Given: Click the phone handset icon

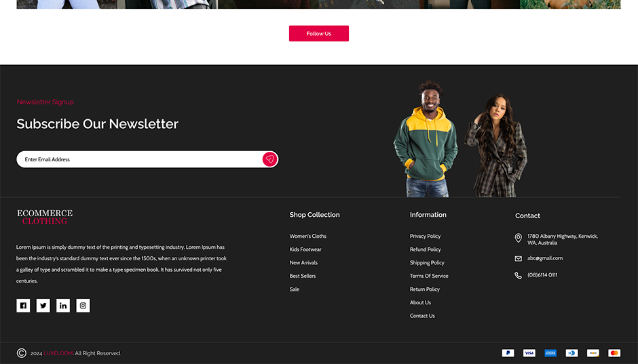Looking at the screenshot, I should (x=519, y=275).
